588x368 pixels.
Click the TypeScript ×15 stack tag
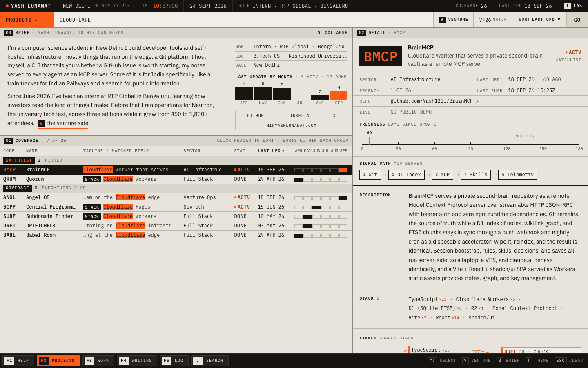428,299
